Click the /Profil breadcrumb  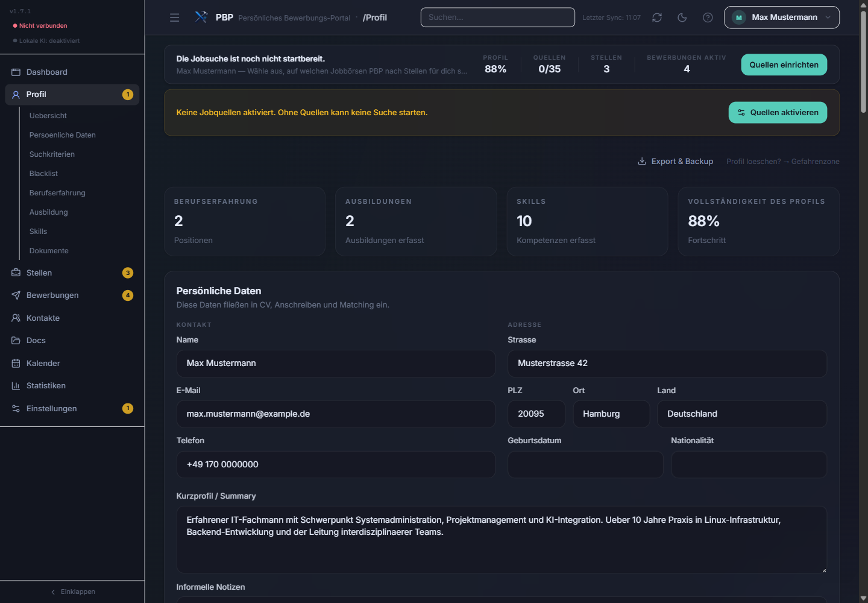[375, 17]
